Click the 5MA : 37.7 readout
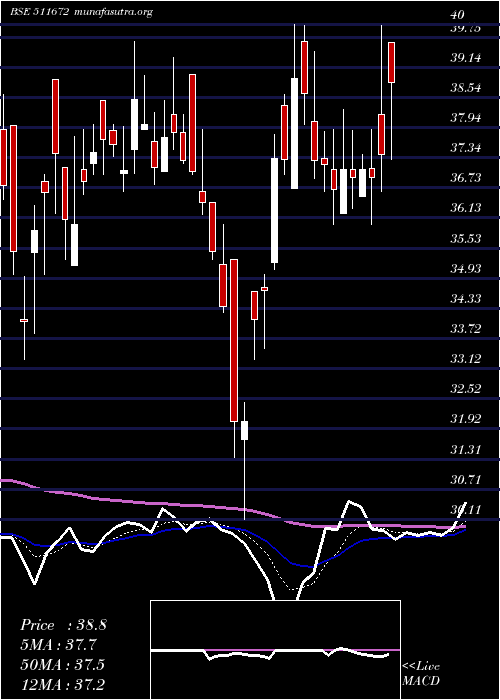Screen dimensions: 500x700 pos(58,645)
